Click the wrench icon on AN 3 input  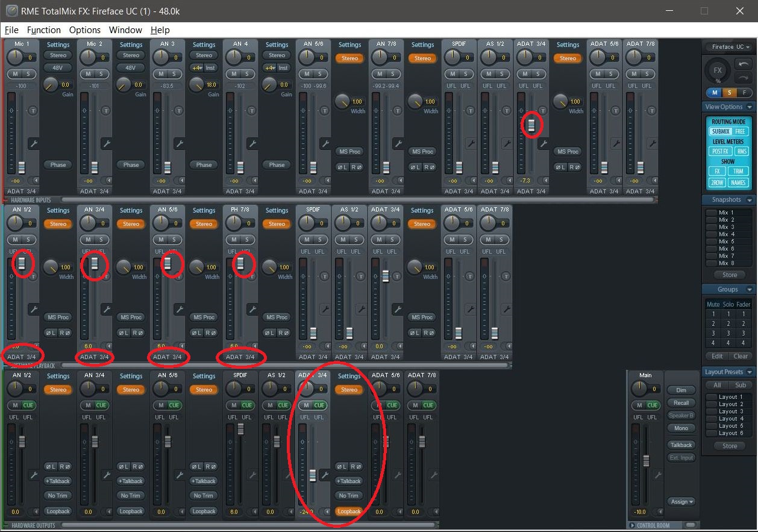180,143
